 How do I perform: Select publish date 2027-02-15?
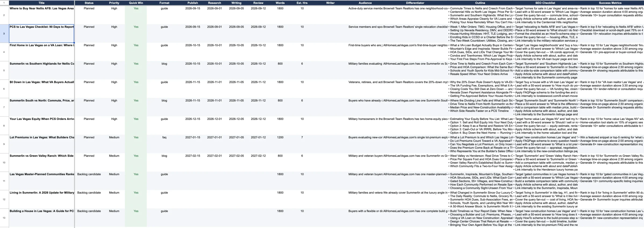193,156
